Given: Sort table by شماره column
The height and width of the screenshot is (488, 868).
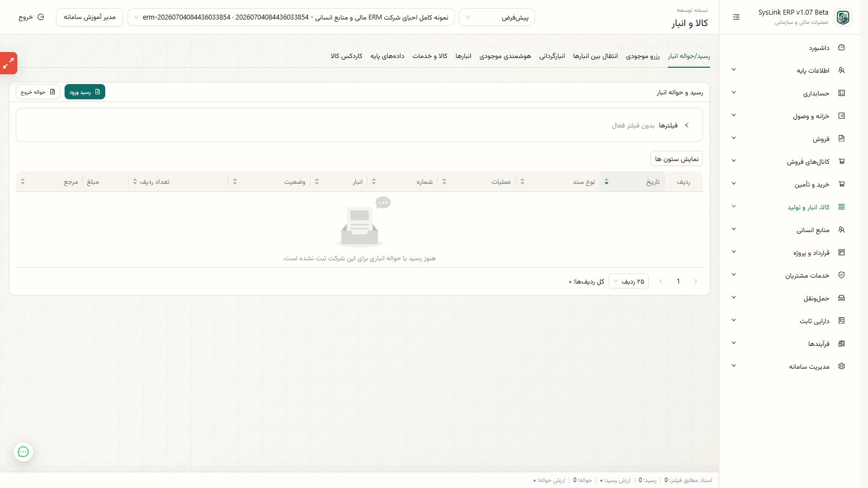Looking at the screenshot, I should point(401,182).
